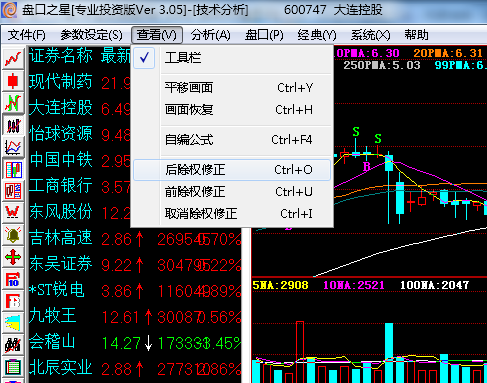Click the red line chart icon
487x383 pixels.
point(13,59)
